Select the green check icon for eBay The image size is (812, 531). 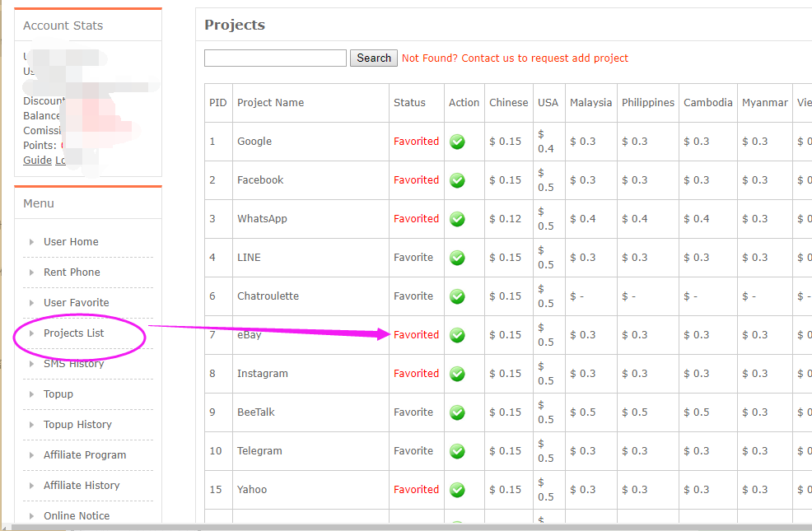click(457, 335)
